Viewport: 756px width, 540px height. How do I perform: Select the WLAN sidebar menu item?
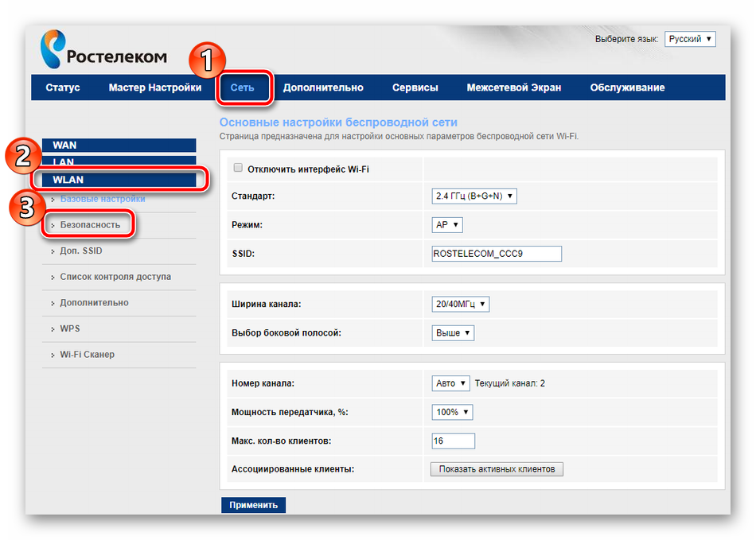click(118, 180)
